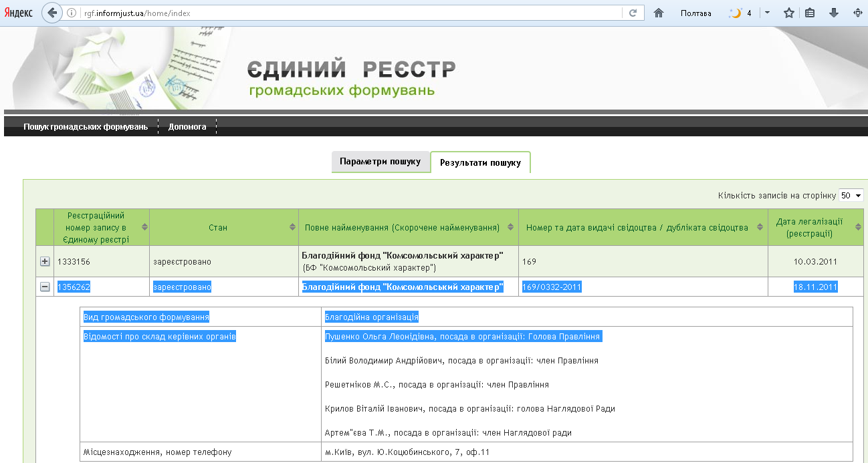Toggle sorting on the Стан column
The width and height of the screenshot is (868, 463).
292,227
